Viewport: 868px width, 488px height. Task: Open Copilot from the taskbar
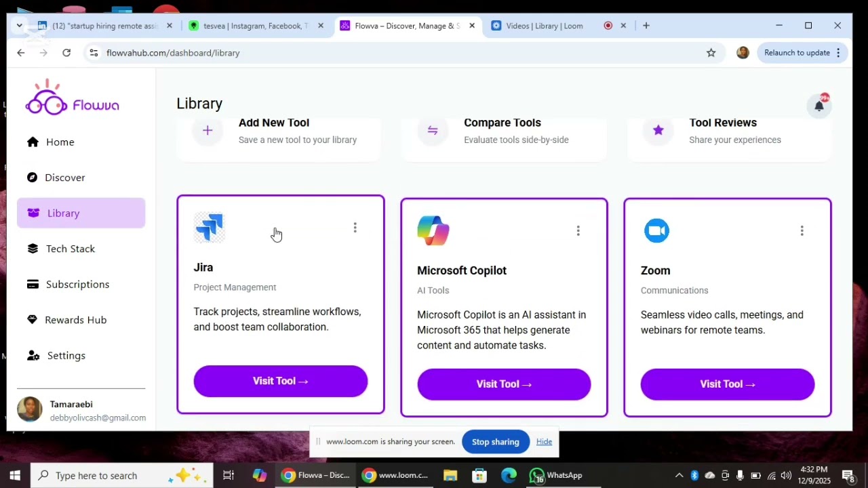coord(259,475)
